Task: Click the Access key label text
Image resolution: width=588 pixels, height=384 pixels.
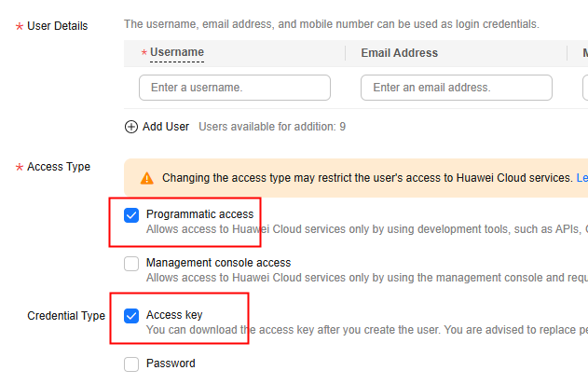Action: [x=174, y=315]
